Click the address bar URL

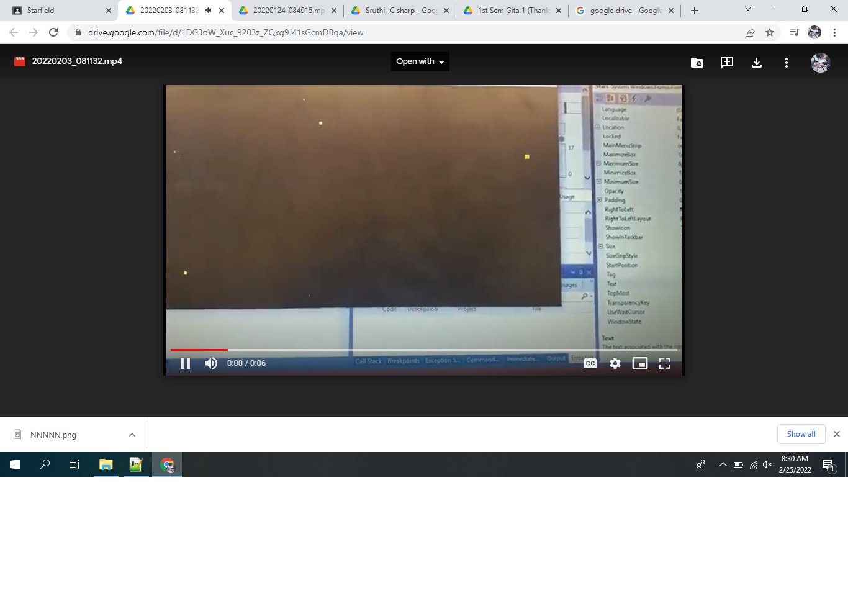coord(226,32)
